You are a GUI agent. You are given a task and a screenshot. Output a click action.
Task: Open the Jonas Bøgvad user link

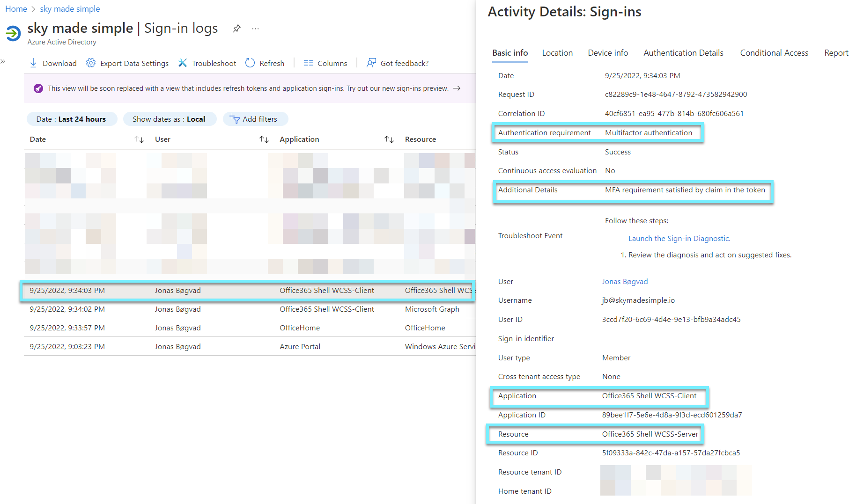(x=625, y=282)
